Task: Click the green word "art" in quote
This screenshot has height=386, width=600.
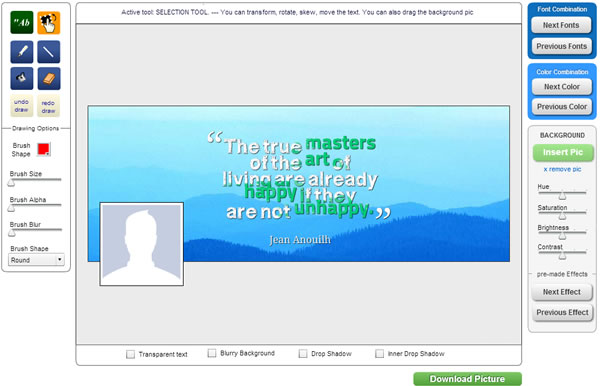Action: (x=317, y=160)
